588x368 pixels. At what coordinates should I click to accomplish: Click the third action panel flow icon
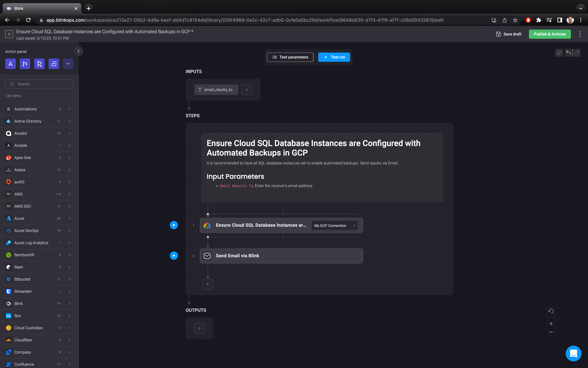click(x=39, y=64)
